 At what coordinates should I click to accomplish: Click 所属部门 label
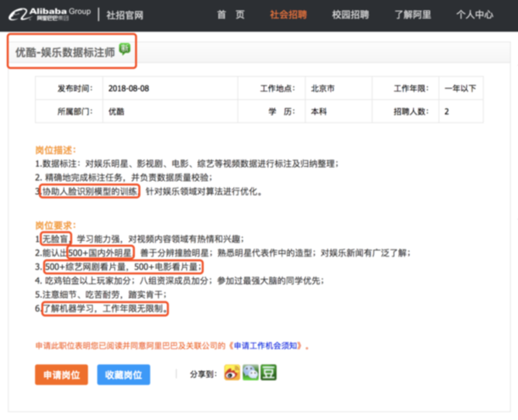click(75, 112)
